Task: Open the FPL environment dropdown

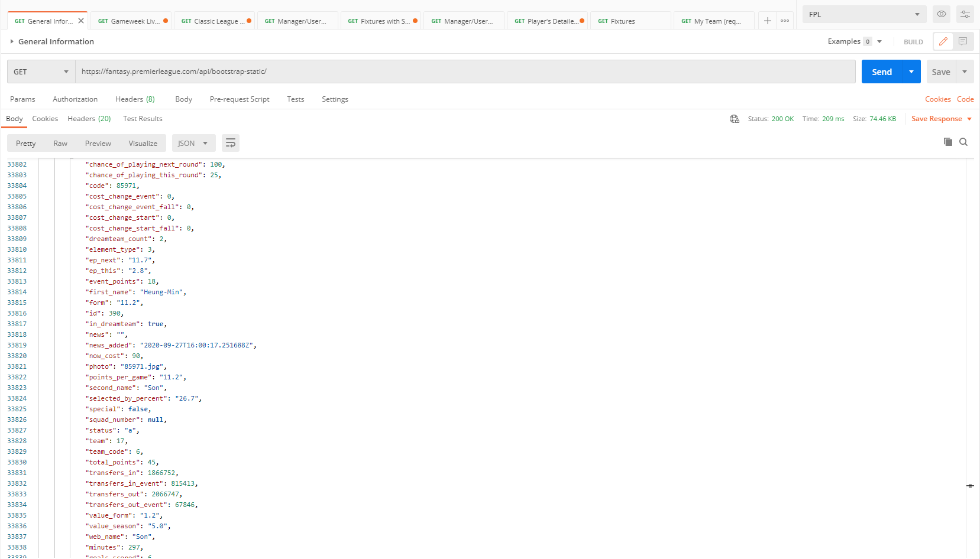Action: (864, 14)
